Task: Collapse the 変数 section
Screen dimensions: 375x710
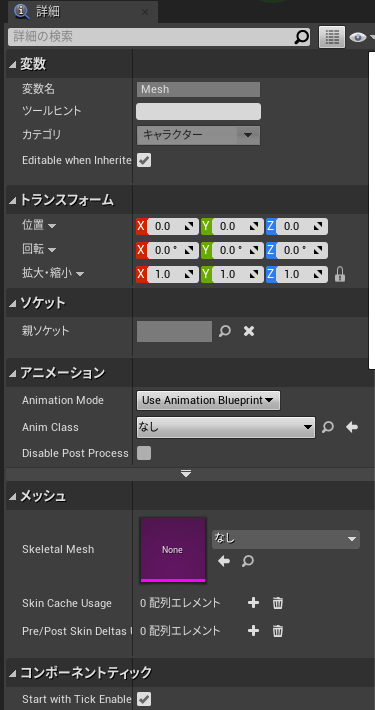Action: coord(13,65)
